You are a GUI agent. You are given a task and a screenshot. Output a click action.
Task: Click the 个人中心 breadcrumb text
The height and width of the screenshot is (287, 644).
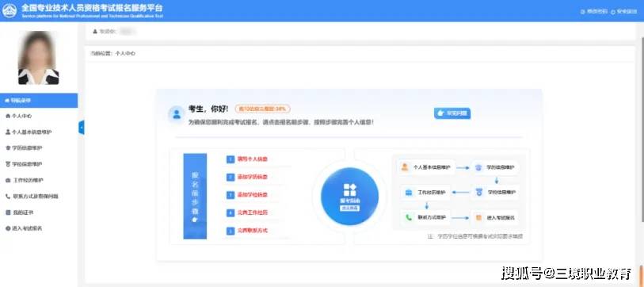pos(125,53)
